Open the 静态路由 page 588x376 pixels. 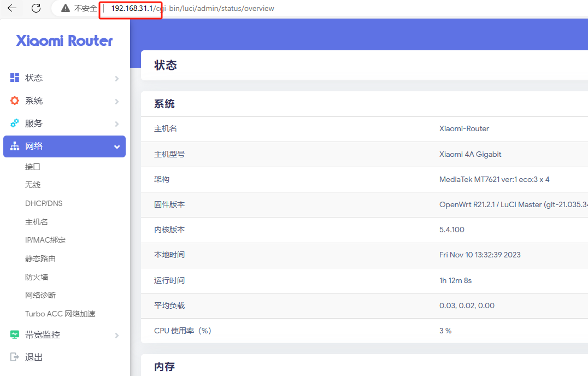pyautogui.click(x=40, y=258)
